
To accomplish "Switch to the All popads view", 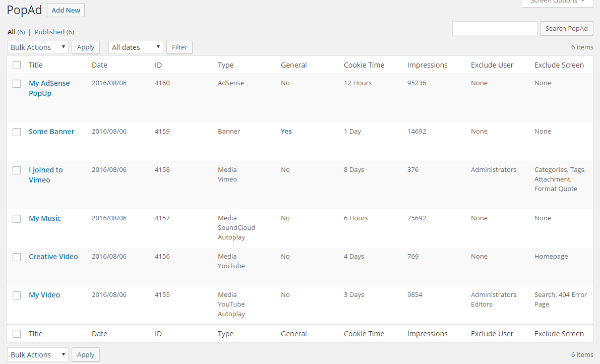I will pos(12,32).
